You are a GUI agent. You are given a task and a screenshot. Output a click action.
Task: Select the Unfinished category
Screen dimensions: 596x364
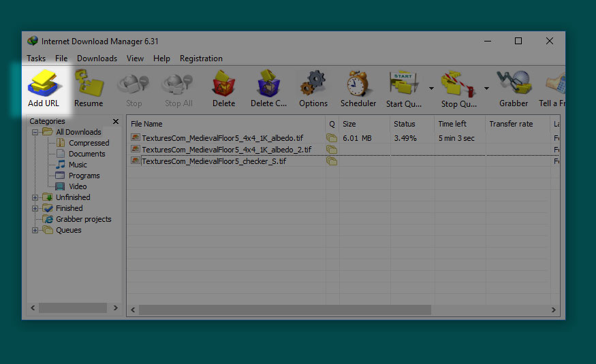[73, 197]
